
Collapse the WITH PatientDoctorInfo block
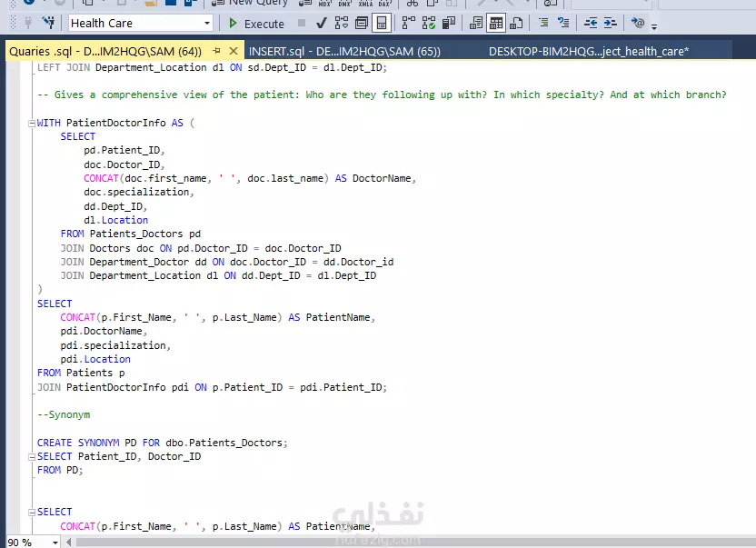pyautogui.click(x=32, y=123)
